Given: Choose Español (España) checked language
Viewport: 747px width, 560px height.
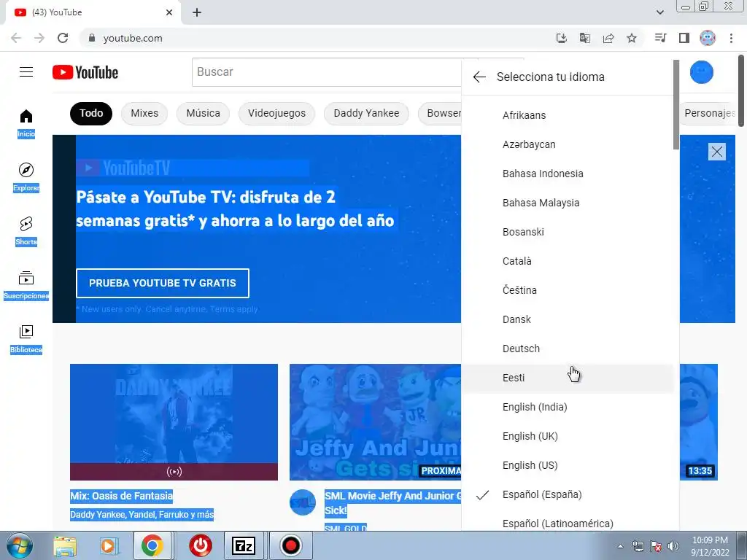Looking at the screenshot, I should point(568,494).
